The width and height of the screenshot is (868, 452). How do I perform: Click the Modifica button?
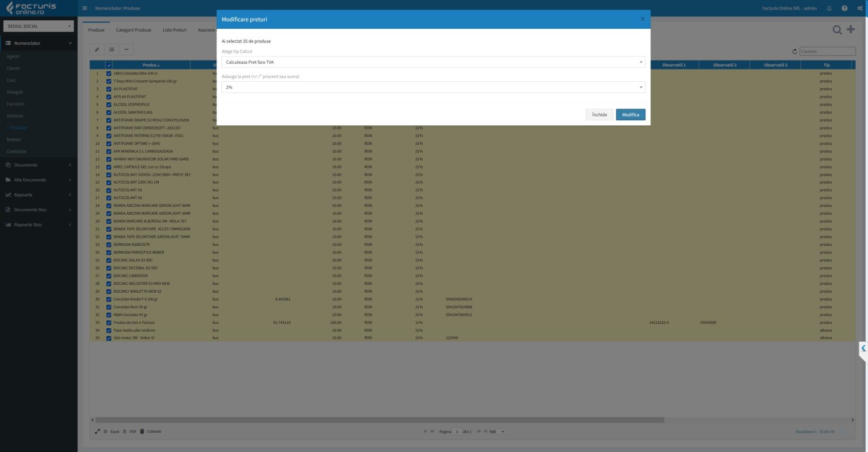pos(630,115)
